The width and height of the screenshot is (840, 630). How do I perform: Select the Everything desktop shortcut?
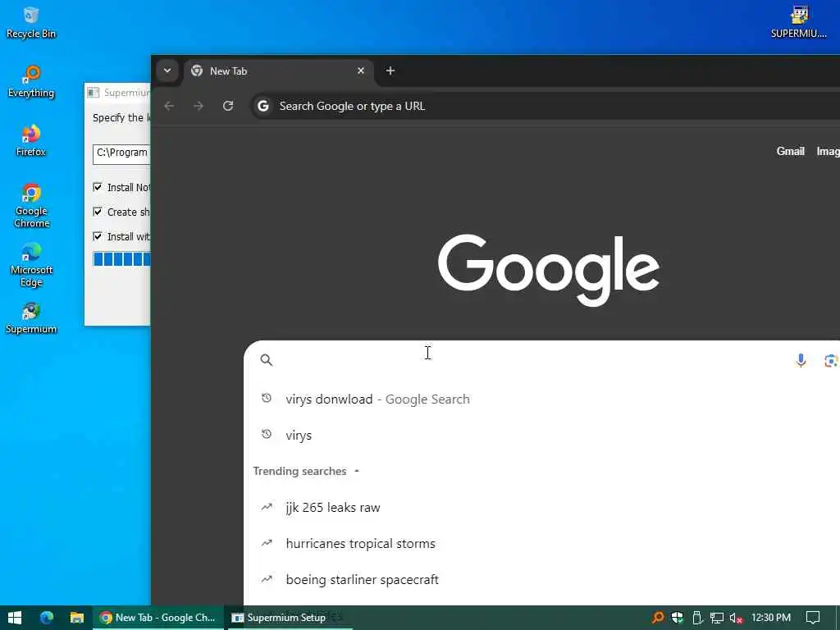coord(31,81)
